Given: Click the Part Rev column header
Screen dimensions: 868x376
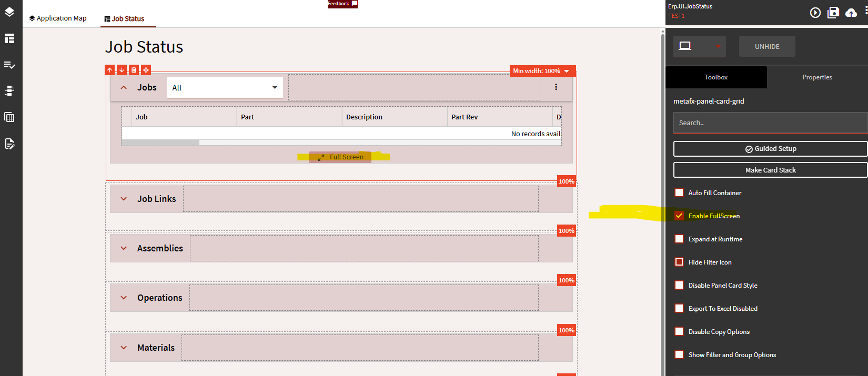Looking at the screenshot, I should click(500, 117).
